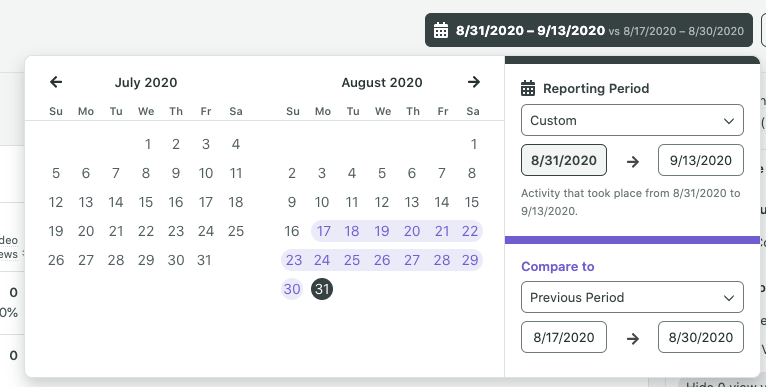Viewport: 766px width, 387px height.
Task: Select August 30 in the calendar
Action: coord(292,289)
